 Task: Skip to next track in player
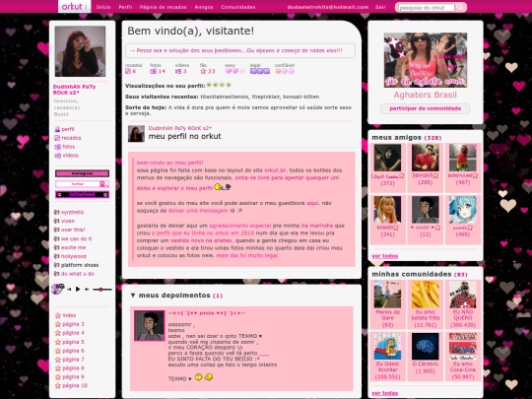[87, 290]
